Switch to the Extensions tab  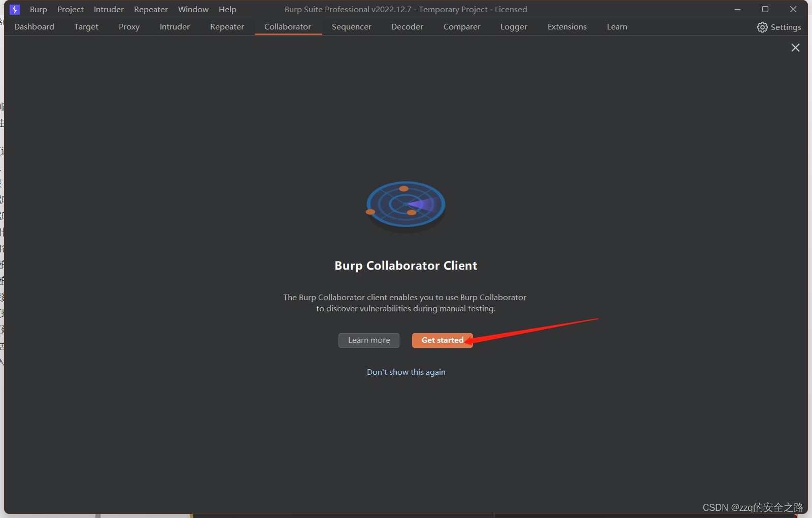point(567,27)
